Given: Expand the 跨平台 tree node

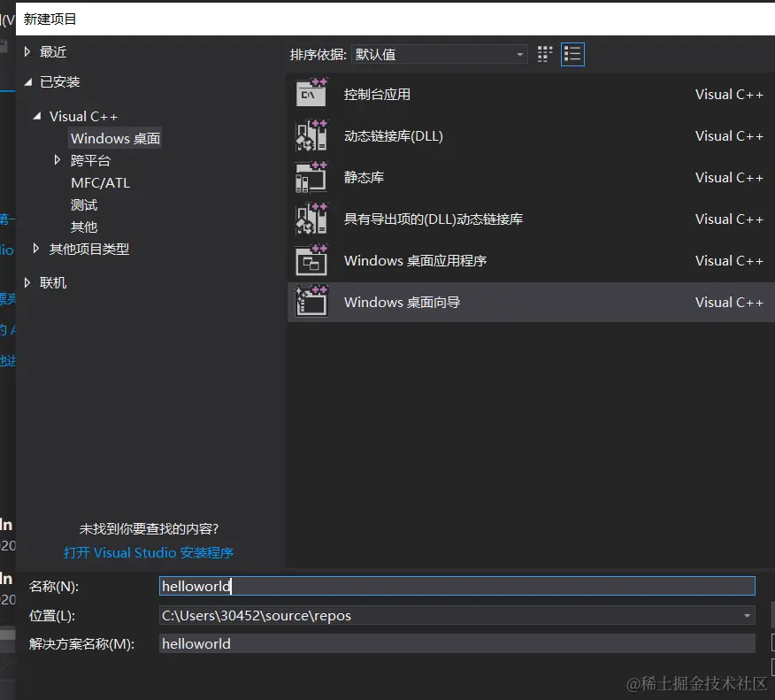Looking at the screenshot, I should pos(58,160).
